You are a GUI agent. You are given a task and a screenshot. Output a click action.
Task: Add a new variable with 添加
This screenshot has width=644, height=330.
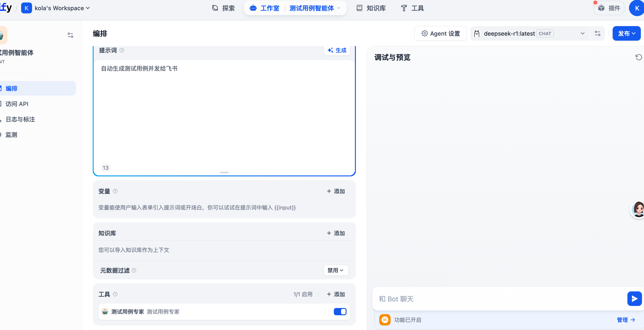[x=336, y=191]
